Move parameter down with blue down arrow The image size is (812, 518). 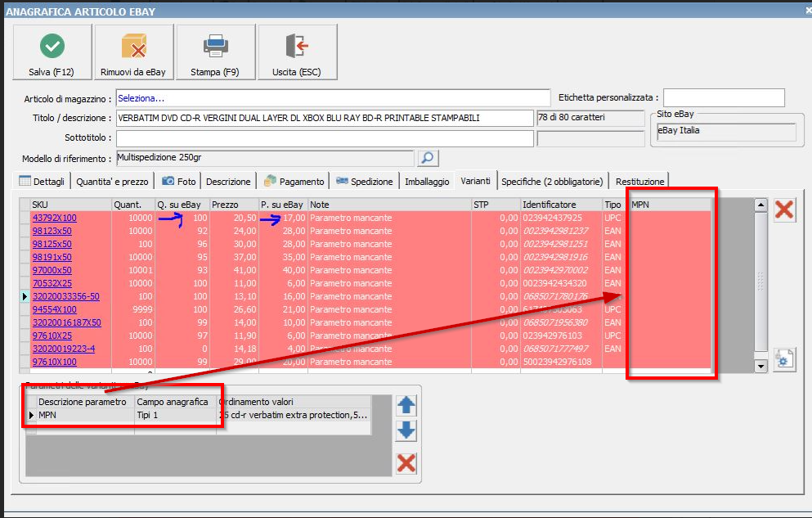tap(406, 430)
